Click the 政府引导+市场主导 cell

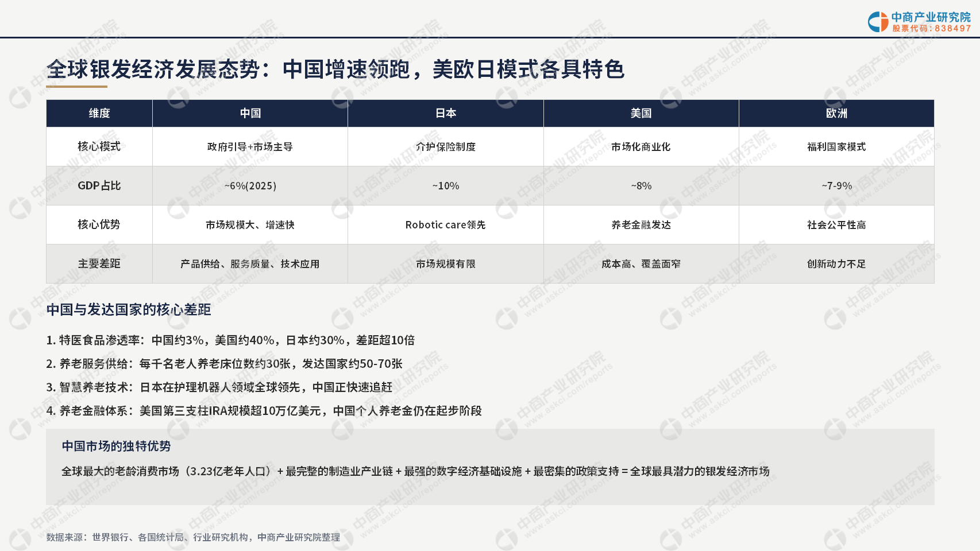[x=250, y=146]
